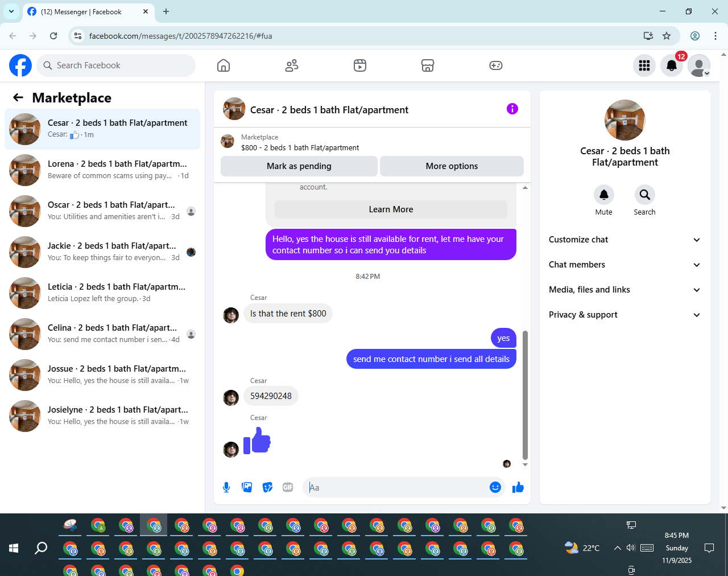Open Windows Start menu
Viewport: 728px width, 576px height.
tap(14, 548)
